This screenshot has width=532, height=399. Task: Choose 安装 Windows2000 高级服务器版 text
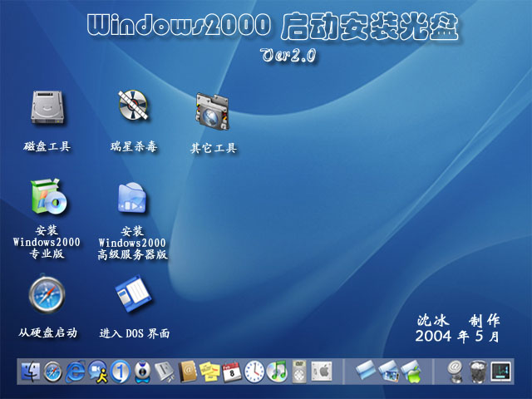coord(132,243)
